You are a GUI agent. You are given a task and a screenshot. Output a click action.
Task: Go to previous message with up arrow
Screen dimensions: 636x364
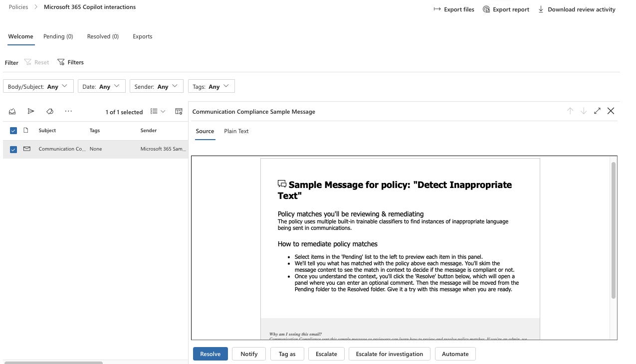click(570, 111)
